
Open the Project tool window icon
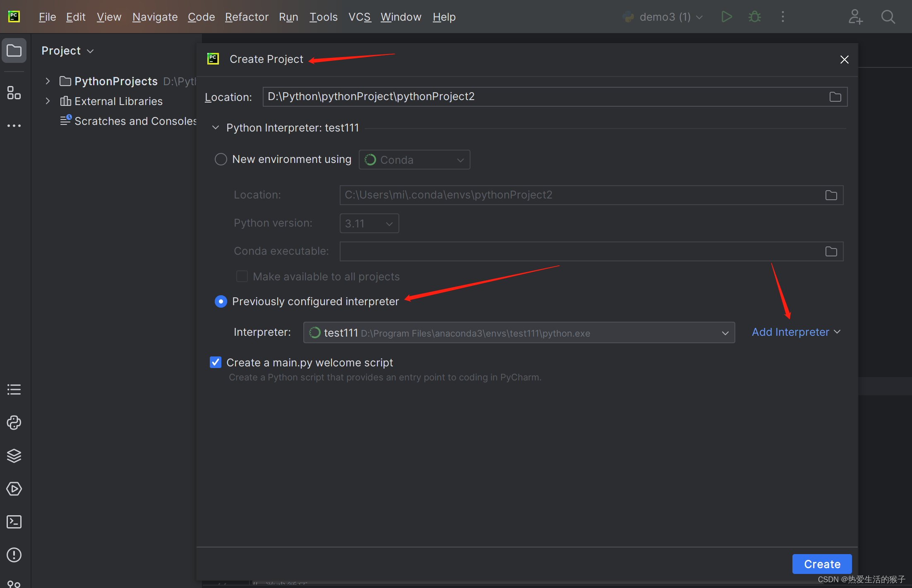[x=14, y=51]
